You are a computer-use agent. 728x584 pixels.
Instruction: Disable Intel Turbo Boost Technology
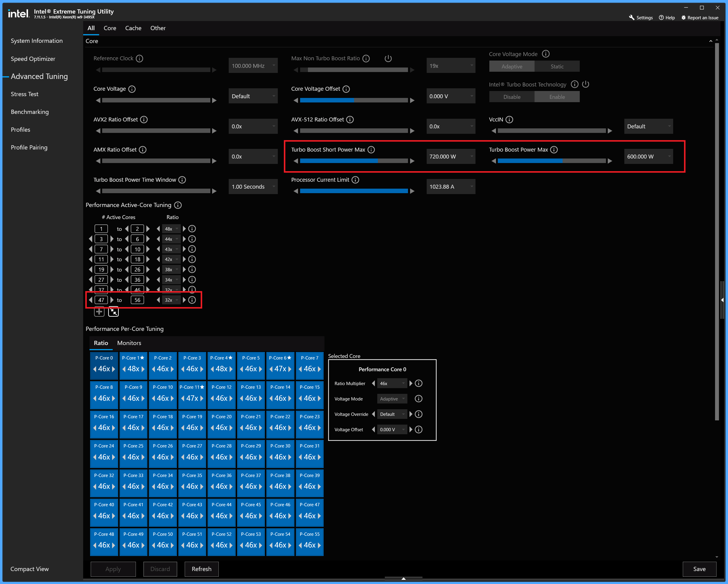click(512, 97)
